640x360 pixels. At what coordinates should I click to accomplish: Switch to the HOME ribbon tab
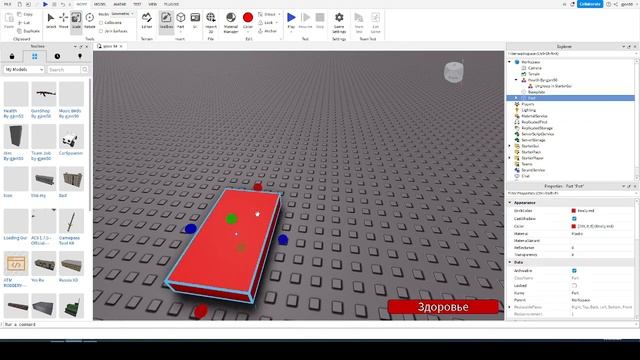point(82,4)
